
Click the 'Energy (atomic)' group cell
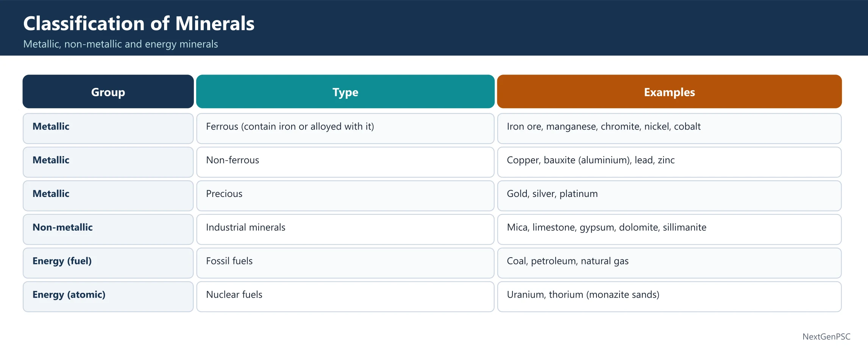click(108, 297)
